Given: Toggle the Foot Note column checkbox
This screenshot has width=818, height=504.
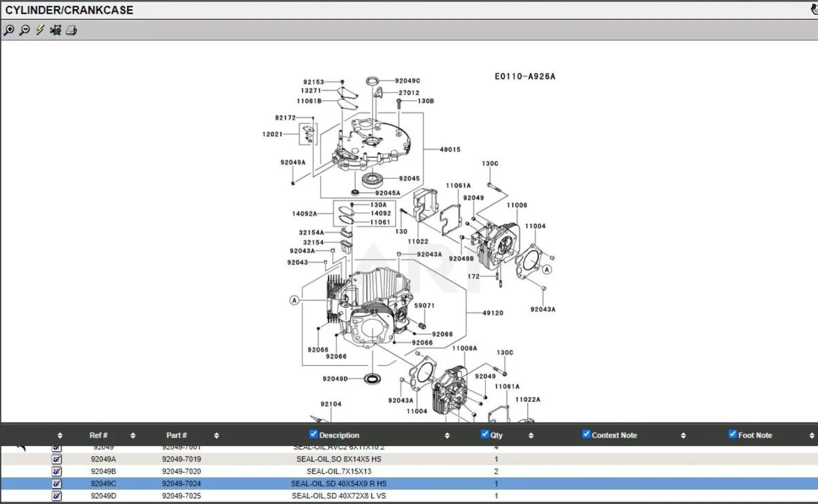Looking at the screenshot, I should pos(733,434).
